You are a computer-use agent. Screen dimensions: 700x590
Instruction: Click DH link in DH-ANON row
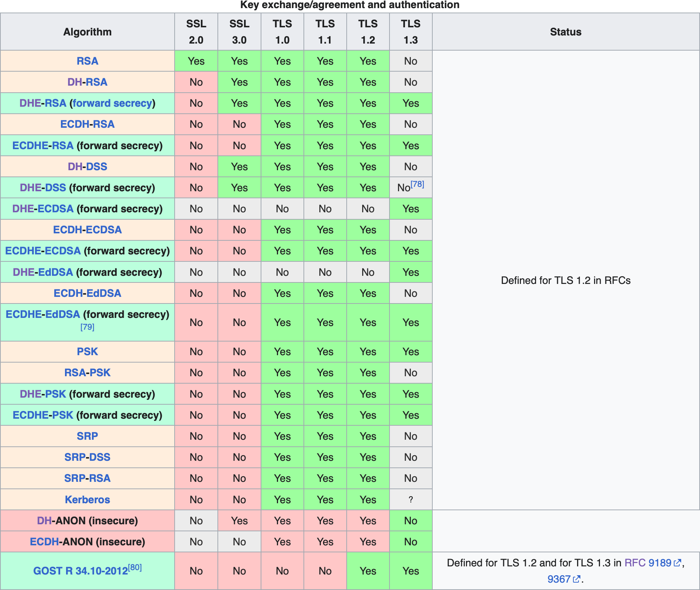(x=44, y=521)
